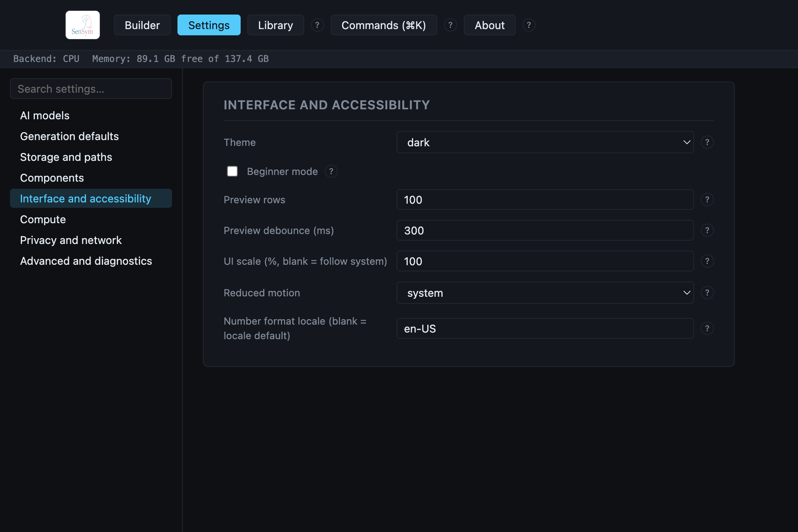Screen dimensions: 798x532
Task: Select the Components section
Action: [x=91, y=178]
